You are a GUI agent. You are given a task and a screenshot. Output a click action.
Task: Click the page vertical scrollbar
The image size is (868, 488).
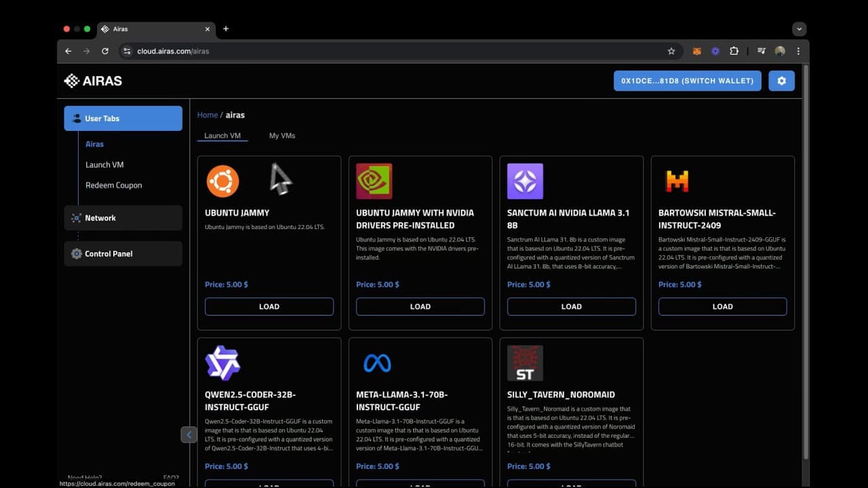point(806,261)
